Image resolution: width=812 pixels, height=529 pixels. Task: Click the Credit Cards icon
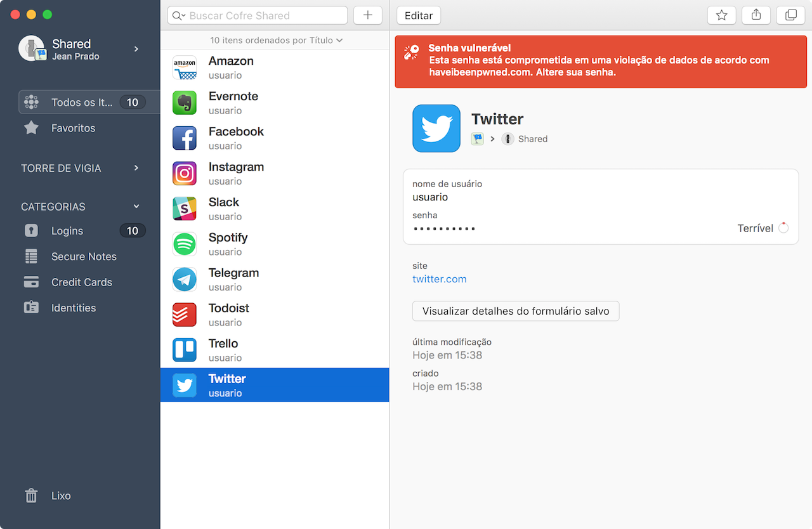pyautogui.click(x=31, y=282)
